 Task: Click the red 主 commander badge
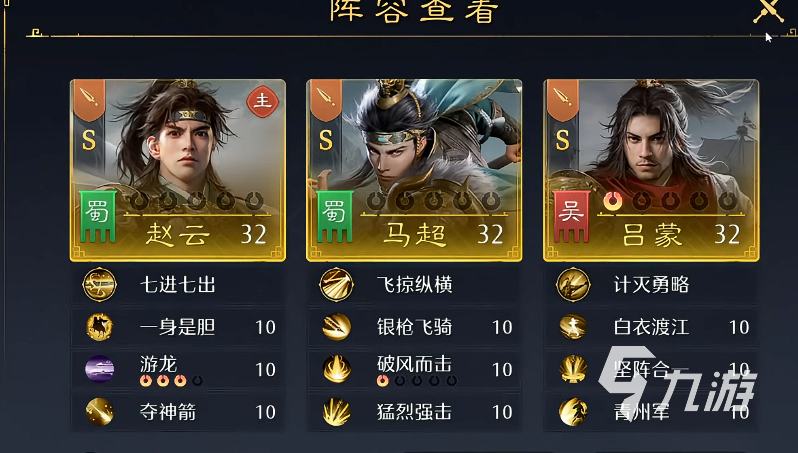tap(263, 101)
